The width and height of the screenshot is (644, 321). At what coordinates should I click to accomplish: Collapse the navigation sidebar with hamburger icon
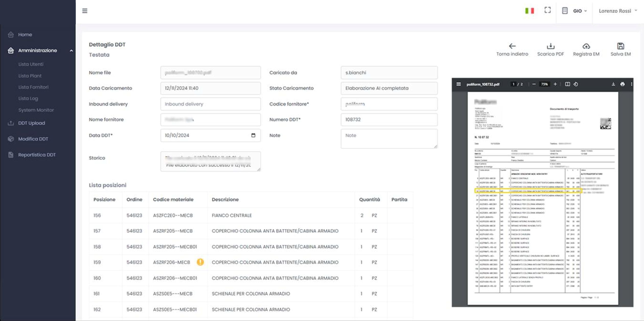85,11
